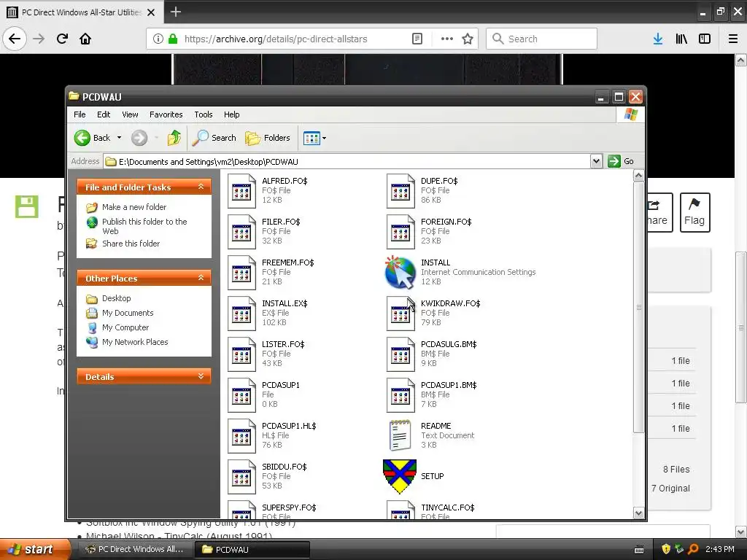This screenshot has height=560, width=747.
Task: Click the Go button next to address
Action: pos(622,161)
